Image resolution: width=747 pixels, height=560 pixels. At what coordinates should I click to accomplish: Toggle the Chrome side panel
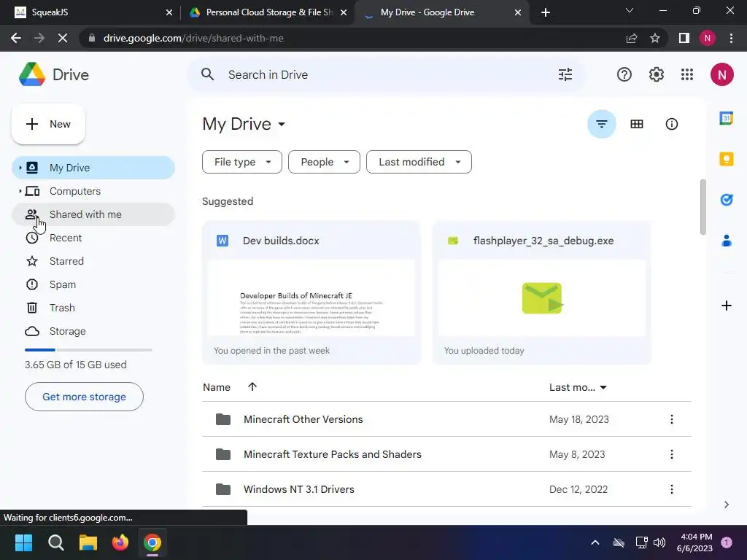(x=684, y=38)
